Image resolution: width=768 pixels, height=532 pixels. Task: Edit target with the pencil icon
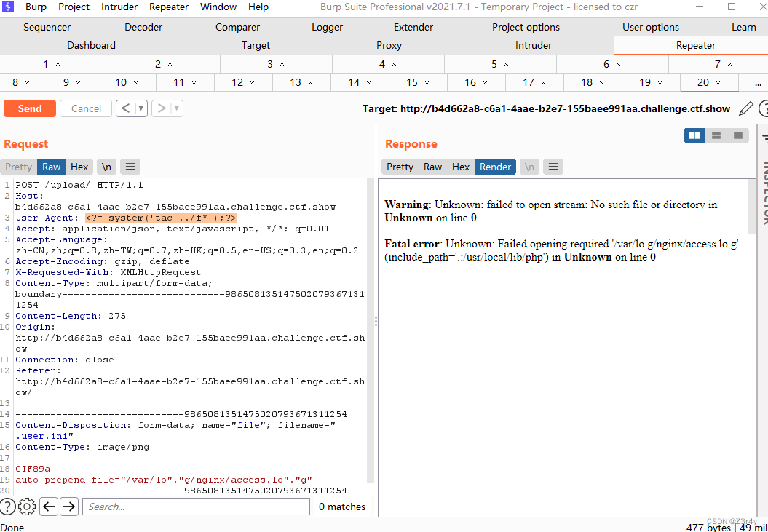(745, 108)
